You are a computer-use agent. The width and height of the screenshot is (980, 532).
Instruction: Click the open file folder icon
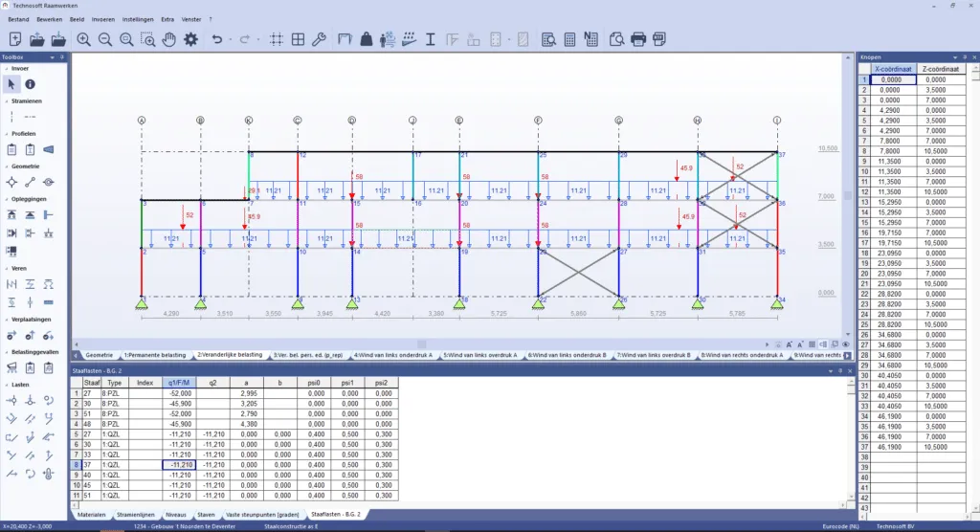pyautogui.click(x=37, y=39)
